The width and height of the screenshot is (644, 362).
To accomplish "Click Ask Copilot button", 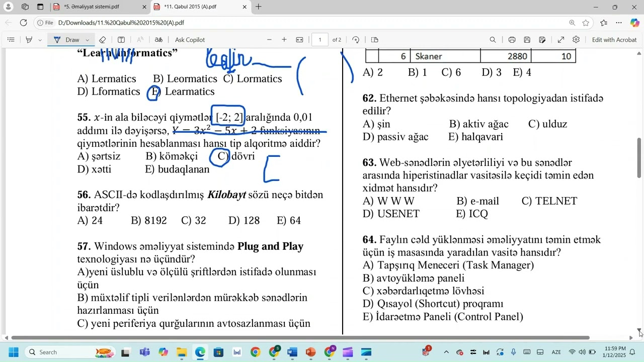I will coord(190,40).
